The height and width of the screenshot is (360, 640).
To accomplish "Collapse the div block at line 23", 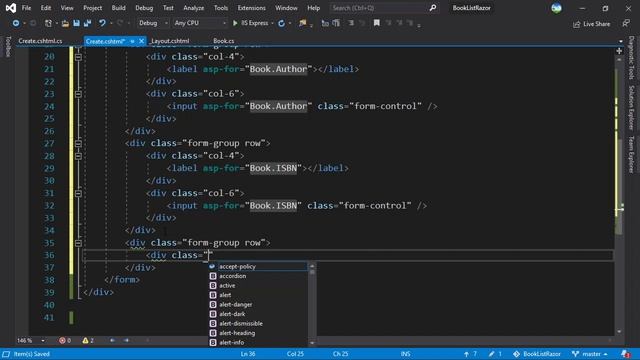I will [78, 94].
